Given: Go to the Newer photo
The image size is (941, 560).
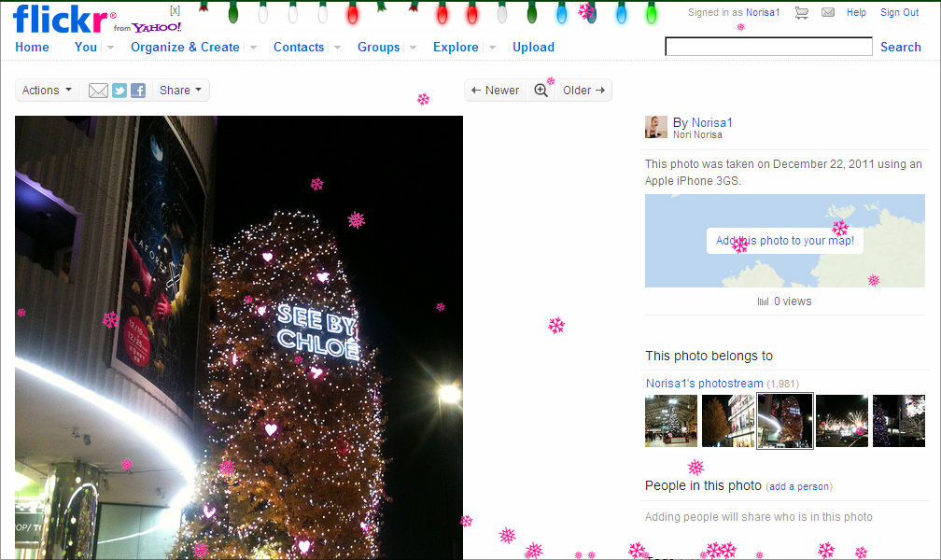Looking at the screenshot, I should tap(495, 90).
